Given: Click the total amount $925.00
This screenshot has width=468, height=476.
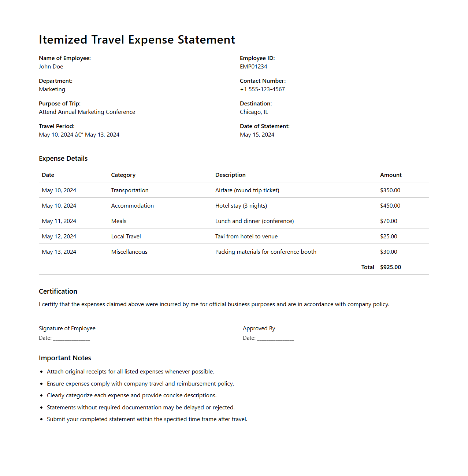Looking at the screenshot, I should coord(390,267).
